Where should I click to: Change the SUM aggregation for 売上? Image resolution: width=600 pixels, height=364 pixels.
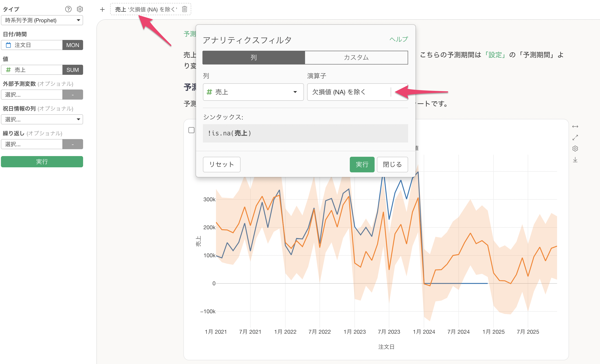(73, 70)
